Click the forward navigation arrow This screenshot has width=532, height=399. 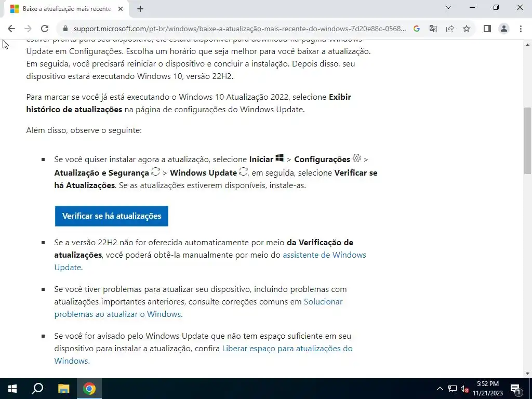tap(28, 29)
